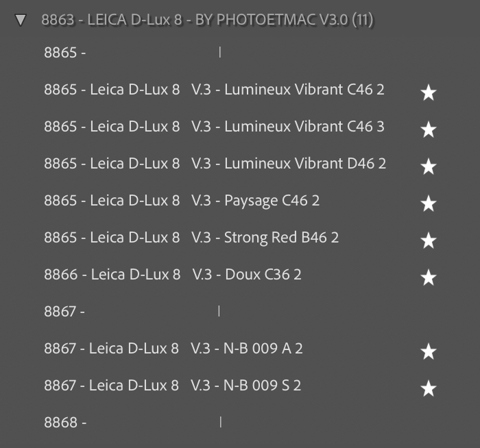The width and height of the screenshot is (480, 448).
Task: Click the star beside Lumineux Vibrant C46 2
Action: (429, 92)
